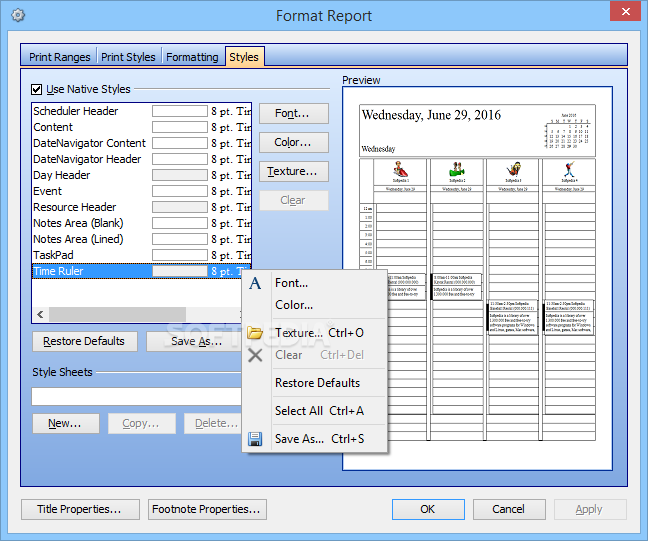The width and height of the screenshot is (648, 541).
Task: Select the Notes Area (Lined) style
Action: click(141, 239)
